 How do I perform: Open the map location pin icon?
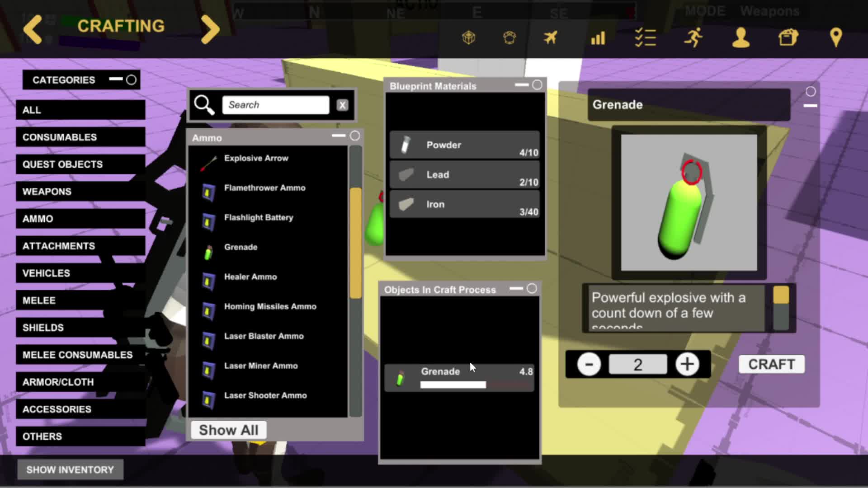click(836, 38)
